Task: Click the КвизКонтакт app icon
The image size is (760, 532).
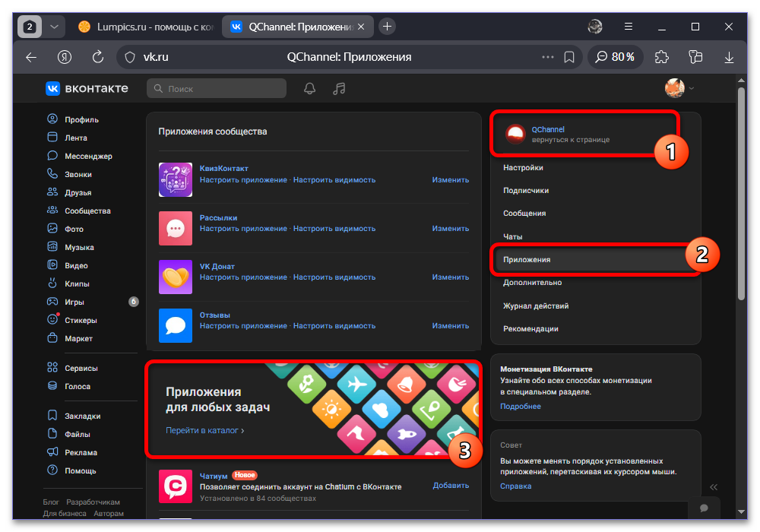Action: (176, 180)
